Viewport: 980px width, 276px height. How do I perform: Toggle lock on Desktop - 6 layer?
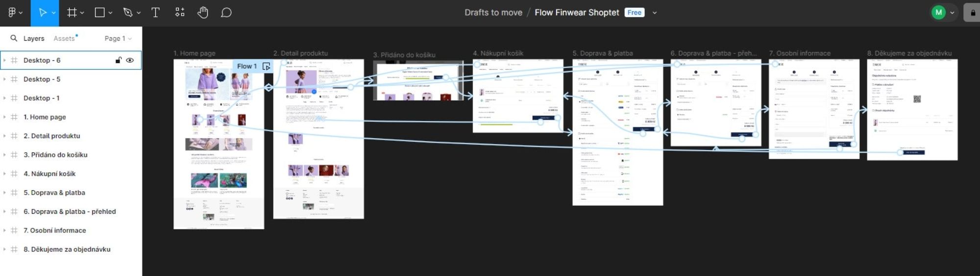(x=118, y=60)
